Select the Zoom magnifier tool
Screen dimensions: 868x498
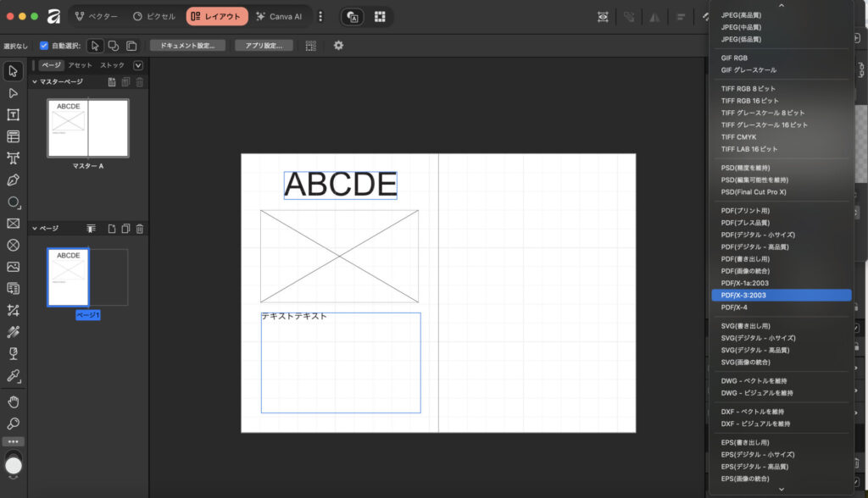tap(14, 423)
